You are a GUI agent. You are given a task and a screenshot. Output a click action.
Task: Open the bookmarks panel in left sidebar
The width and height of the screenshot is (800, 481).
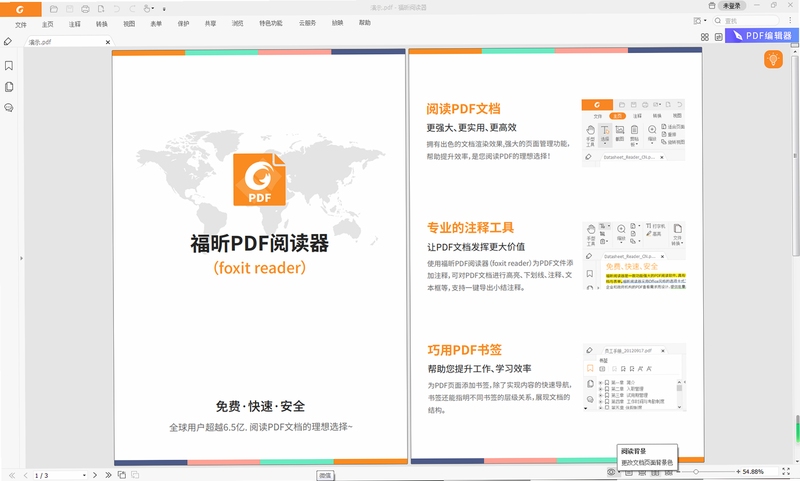[9, 66]
